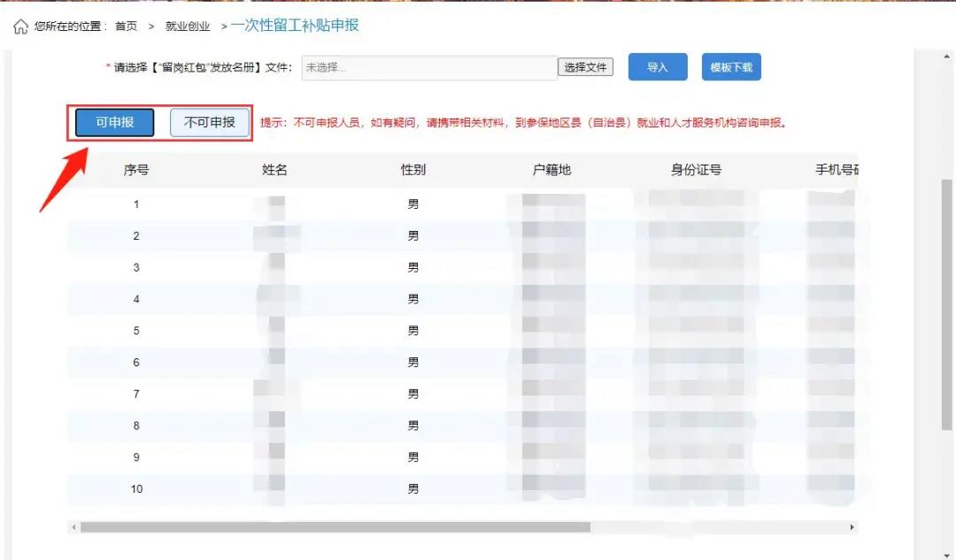The image size is (956, 560).
Task: Select table row number 1
Action: pos(136,204)
